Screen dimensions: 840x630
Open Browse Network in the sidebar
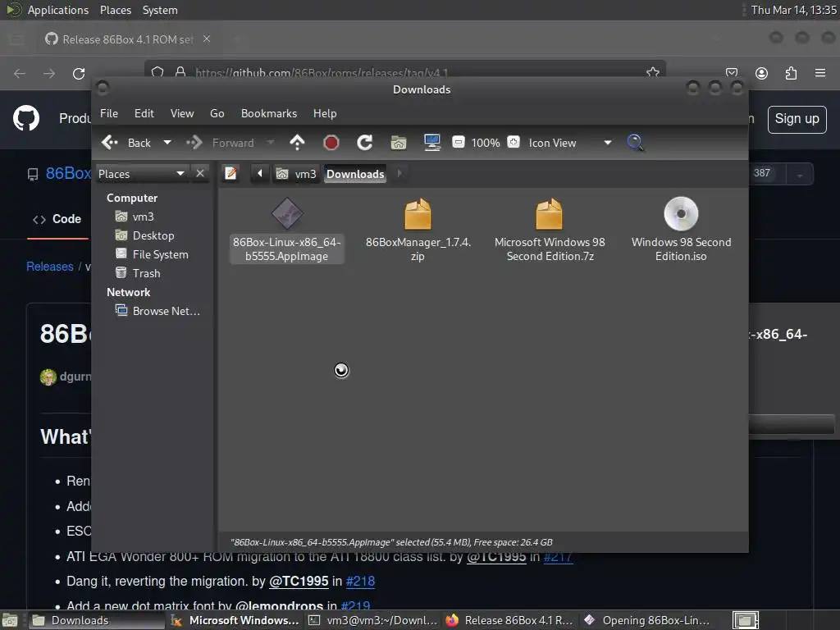pyautogui.click(x=158, y=311)
